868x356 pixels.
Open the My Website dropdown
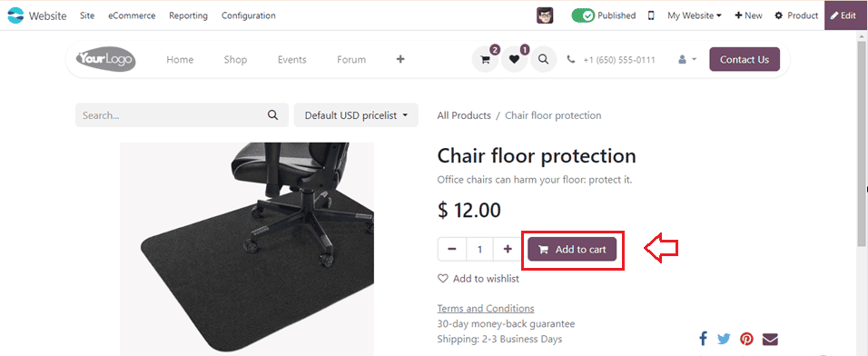[x=695, y=15]
